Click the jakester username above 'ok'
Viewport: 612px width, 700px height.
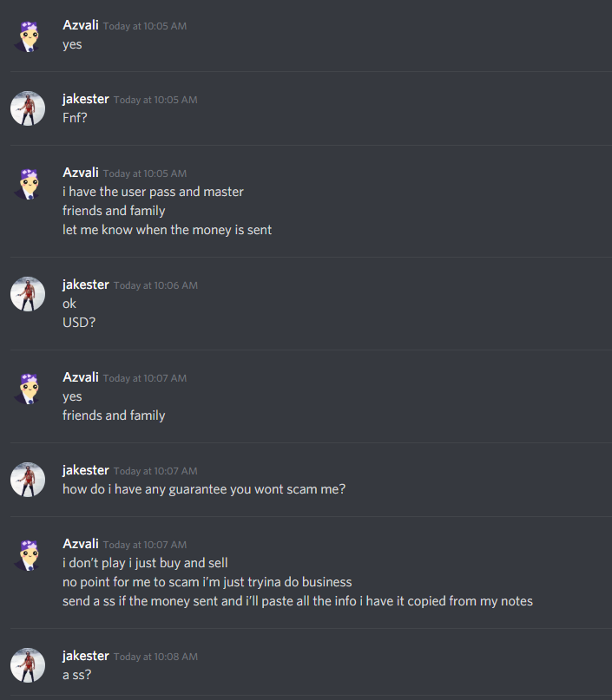(x=86, y=285)
